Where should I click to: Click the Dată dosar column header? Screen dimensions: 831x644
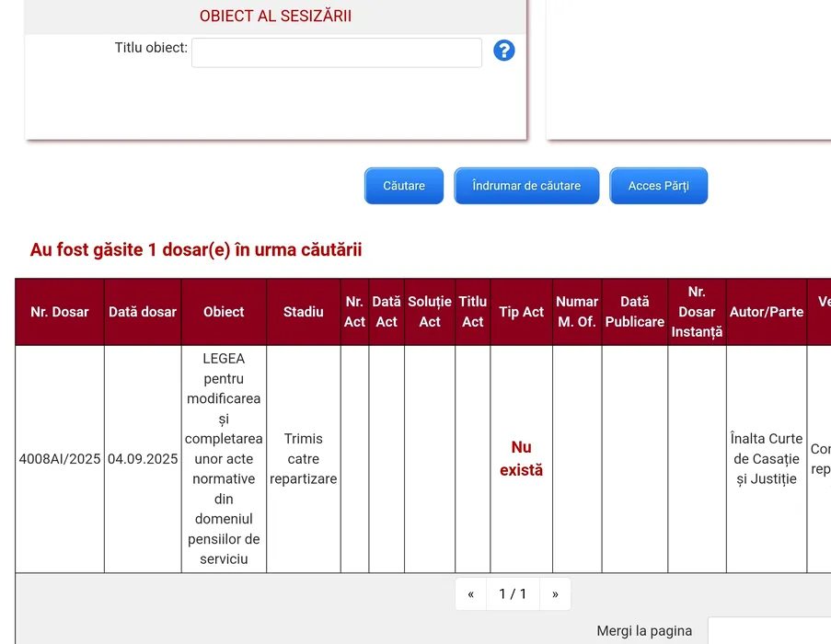pyautogui.click(x=143, y=312)
